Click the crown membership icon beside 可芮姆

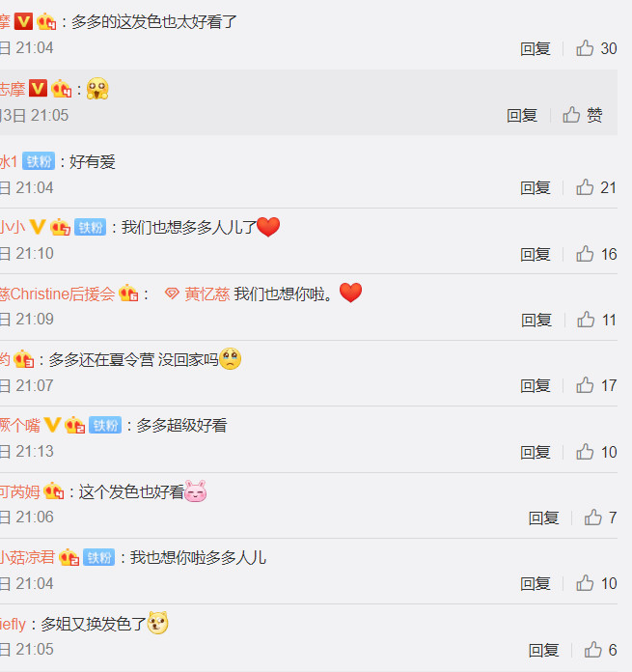coord(54,491)
